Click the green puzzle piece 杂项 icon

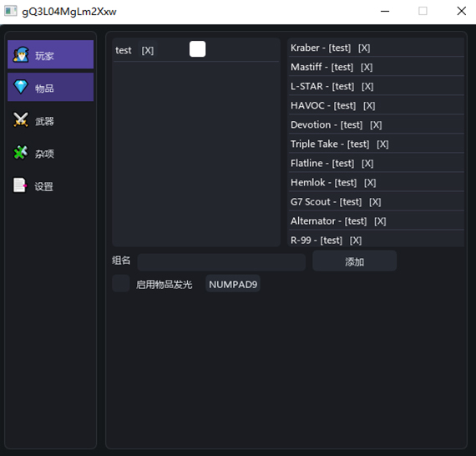tap(21, 152)
